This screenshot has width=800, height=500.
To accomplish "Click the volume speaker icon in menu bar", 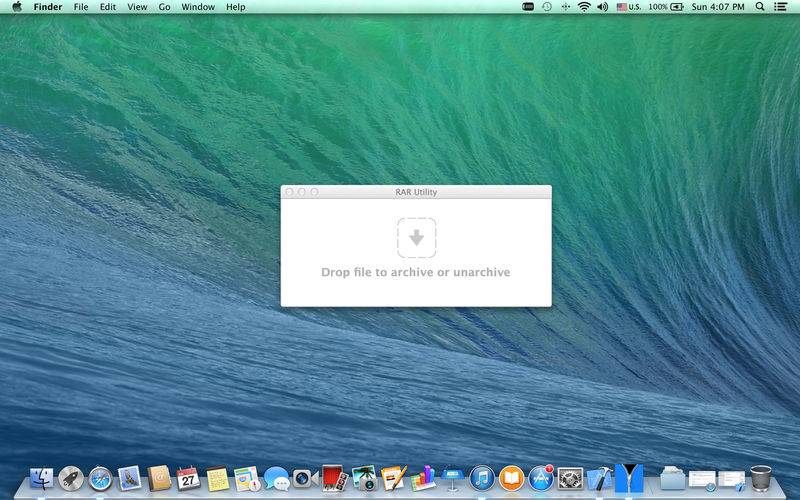I will pyautogui.click(x=603, y=7).
